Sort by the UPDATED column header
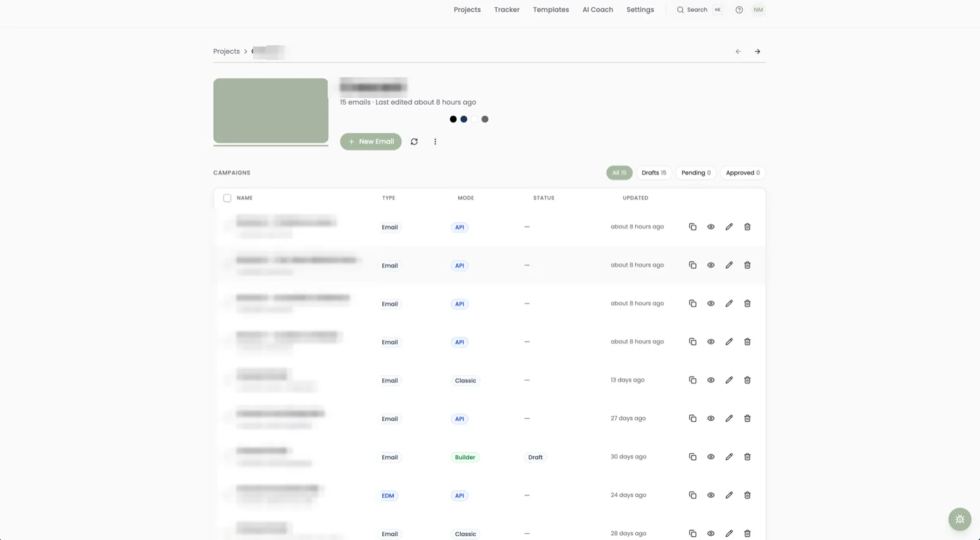Image resolution: width=980 pixels, height=540 pixels. point(635,198)
